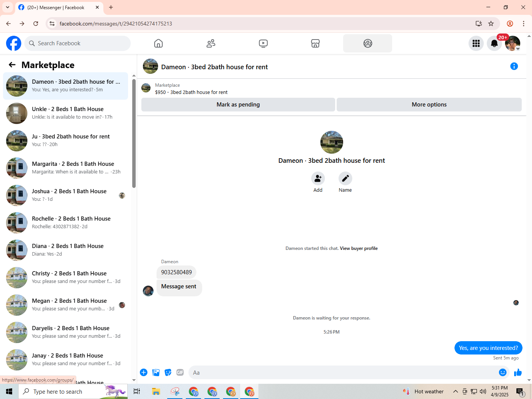Screen dimensions: 532x399
Task: Click the install app icon in address bar
Action: (479, 24)
